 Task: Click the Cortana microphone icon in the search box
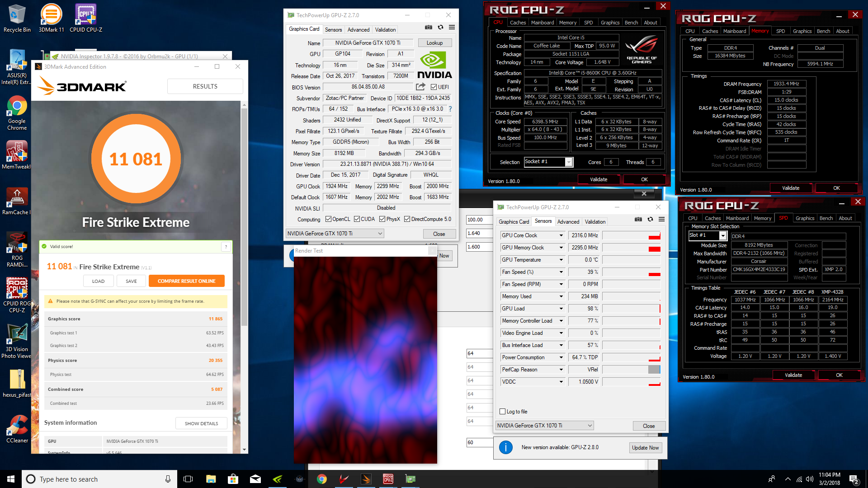coord(168,479)
